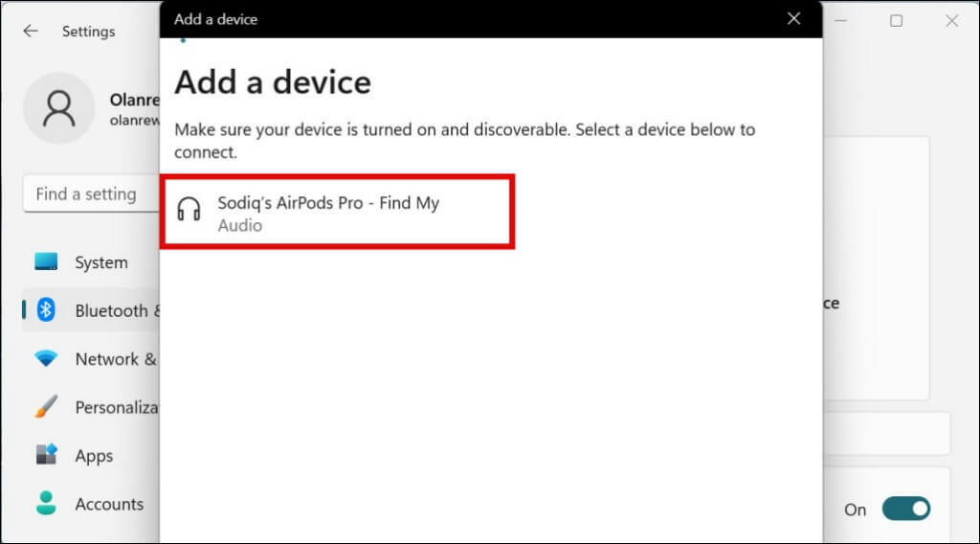980x544 pixels.
Task: Click the Apps icon in sidebar
Action: [46, 456]
